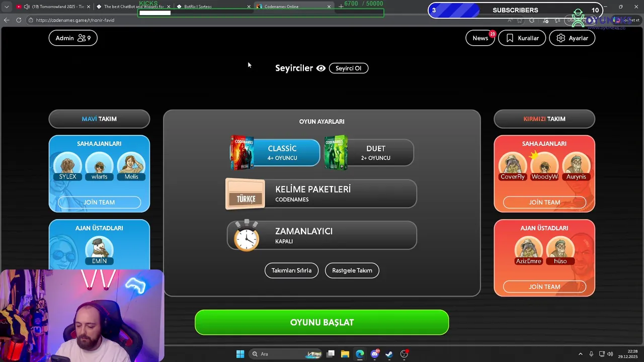Become spectator with Seyirci Ol

(349, 68)
